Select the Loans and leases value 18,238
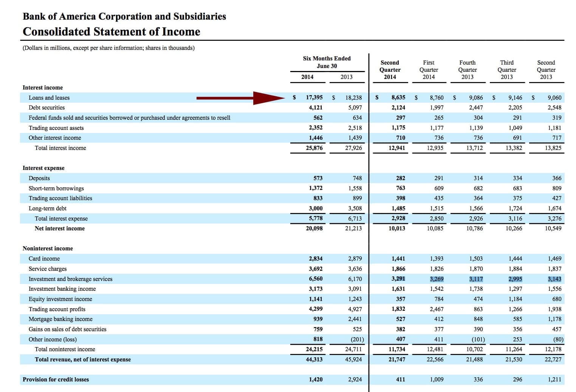576x392 pixels. tap(353, 97)
